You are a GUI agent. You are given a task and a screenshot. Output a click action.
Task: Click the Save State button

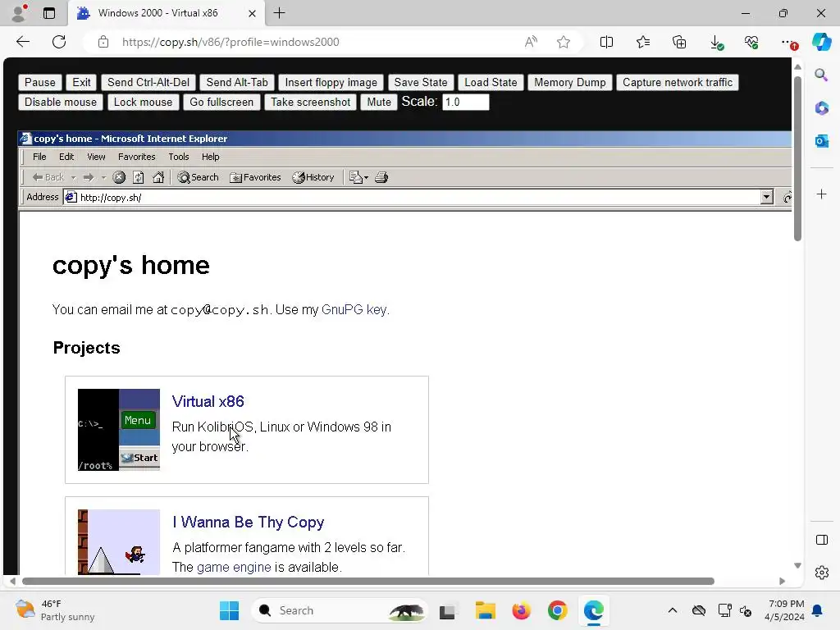[x=421, y=83]
